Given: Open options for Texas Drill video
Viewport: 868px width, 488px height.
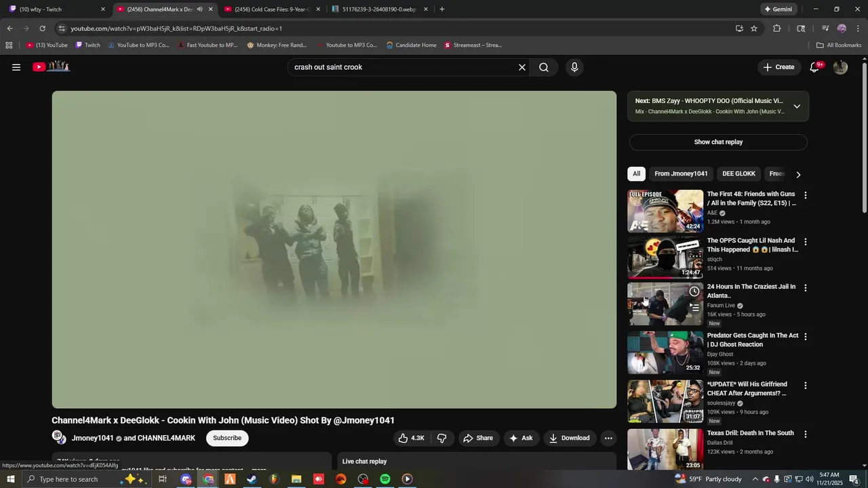Looking at the screenshot, I should coord(806,434).
